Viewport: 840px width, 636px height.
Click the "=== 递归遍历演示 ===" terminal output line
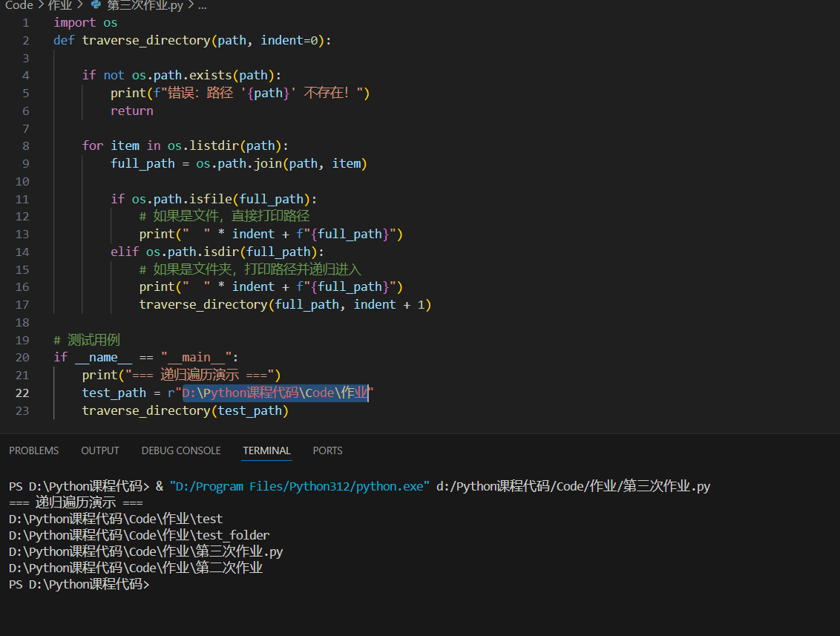(x=76, y=503)
